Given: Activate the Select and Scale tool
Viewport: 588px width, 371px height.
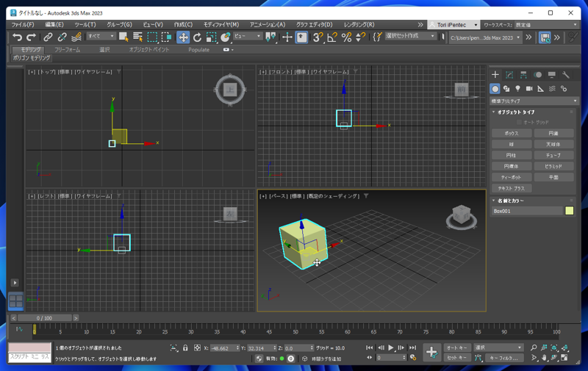Looking at the screenshot, I should [x=212, y=37].
